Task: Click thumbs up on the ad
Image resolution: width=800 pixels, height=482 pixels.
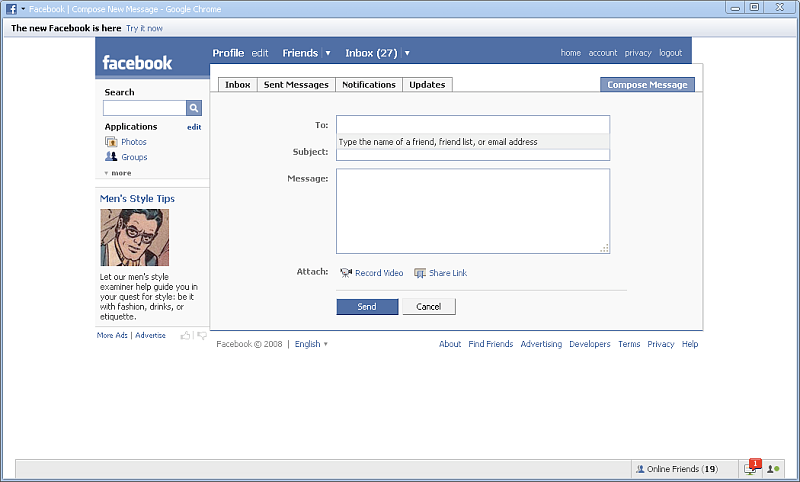Action: click(x=185, y=335)
